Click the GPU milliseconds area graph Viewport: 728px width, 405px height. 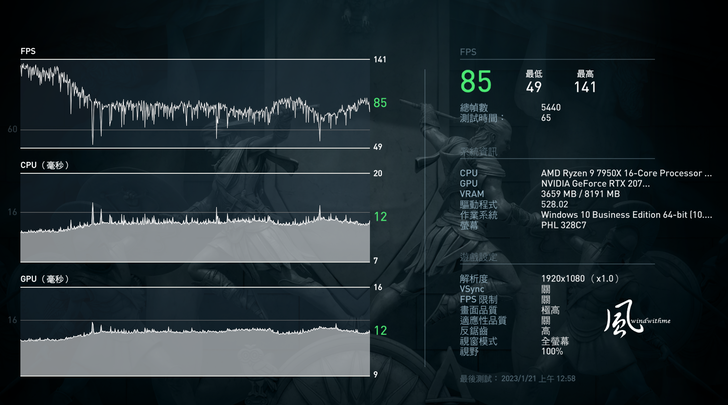coord(195,331)
